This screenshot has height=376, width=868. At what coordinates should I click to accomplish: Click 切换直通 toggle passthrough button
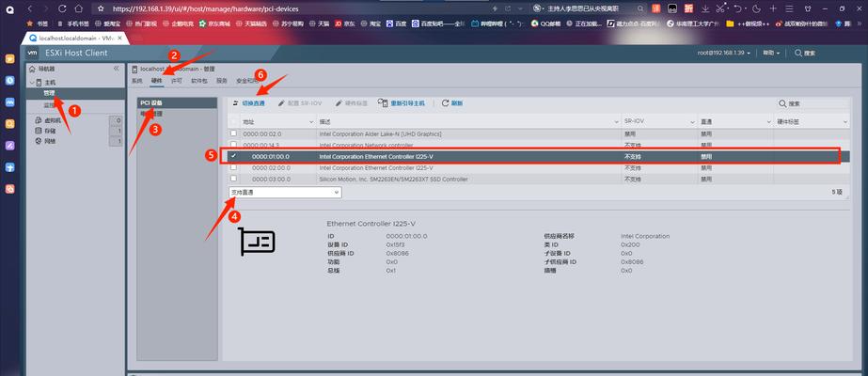coord(249,103)
